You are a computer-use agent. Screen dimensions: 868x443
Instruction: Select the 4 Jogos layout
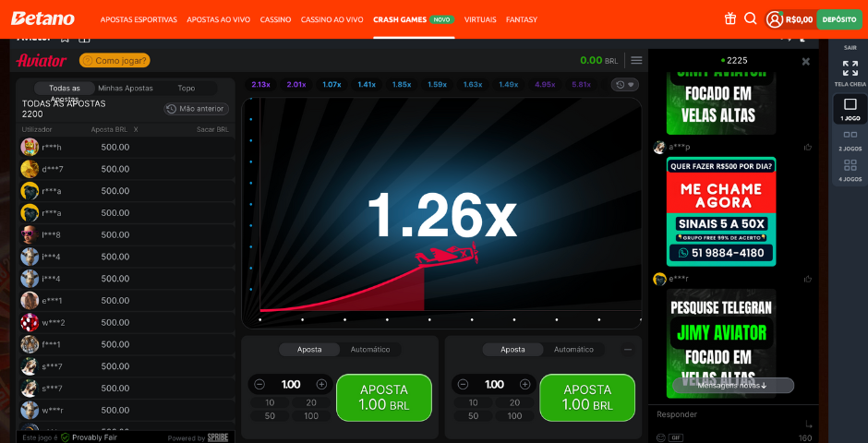(x=850, y=171)
